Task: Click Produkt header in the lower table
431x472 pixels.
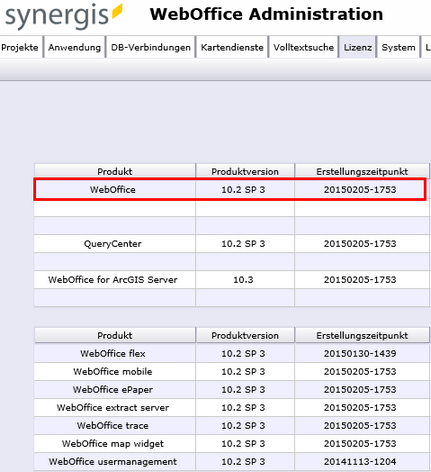Action: (x=115, y=335)
